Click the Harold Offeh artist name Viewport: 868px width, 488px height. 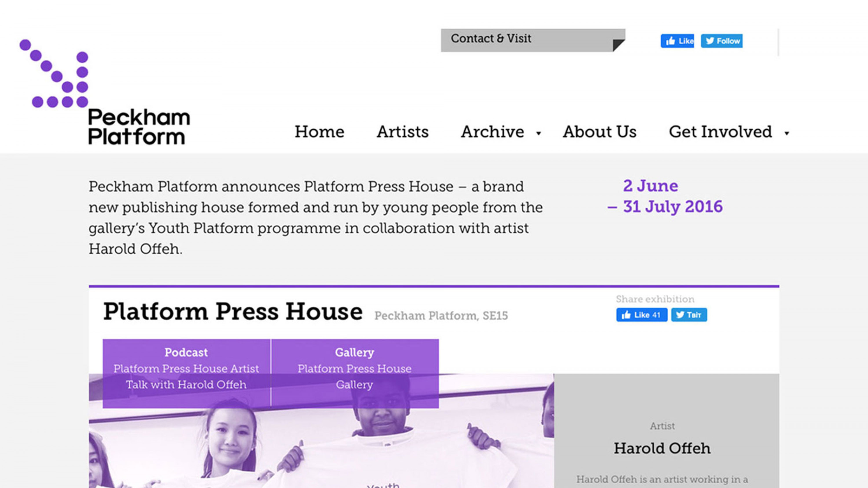pos(662,448)
